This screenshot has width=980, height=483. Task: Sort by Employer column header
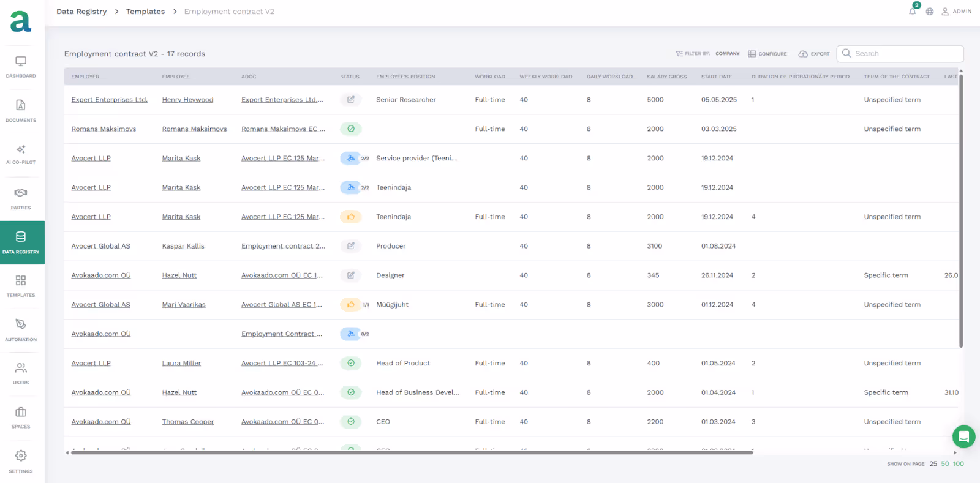85,77
